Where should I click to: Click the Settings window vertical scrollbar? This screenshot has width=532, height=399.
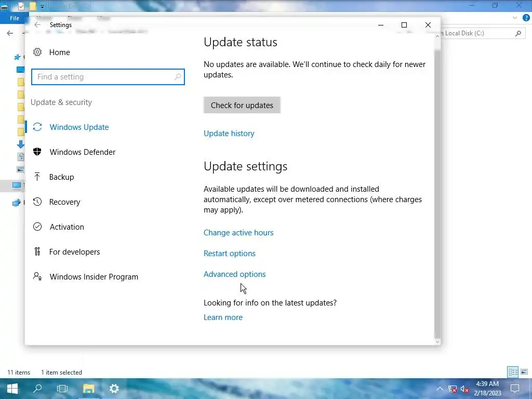point(437,193)
